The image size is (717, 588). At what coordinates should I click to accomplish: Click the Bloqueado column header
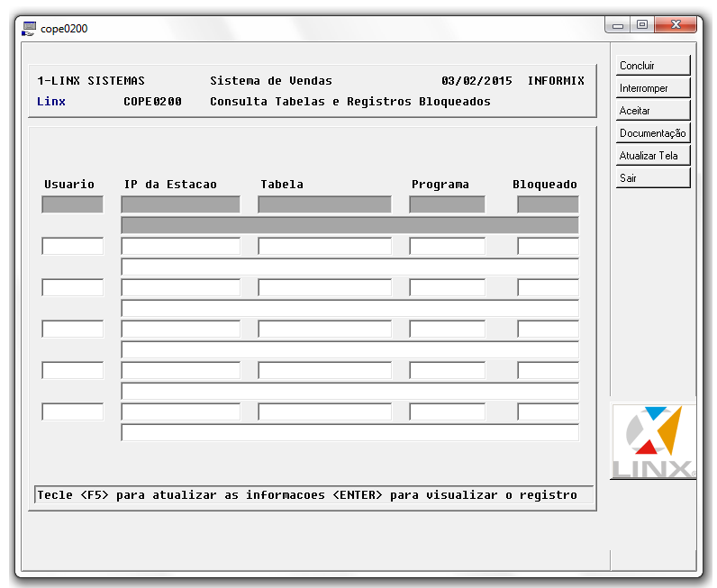click(545, 185)
